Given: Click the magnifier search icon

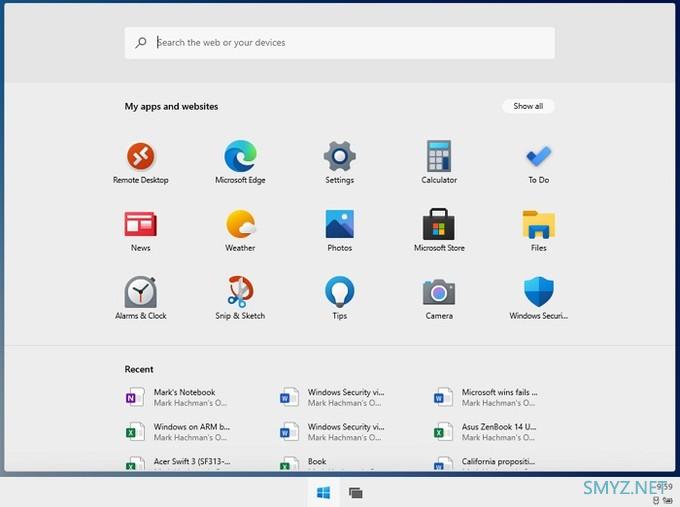Looking at the screenshot, I should 141,43.
